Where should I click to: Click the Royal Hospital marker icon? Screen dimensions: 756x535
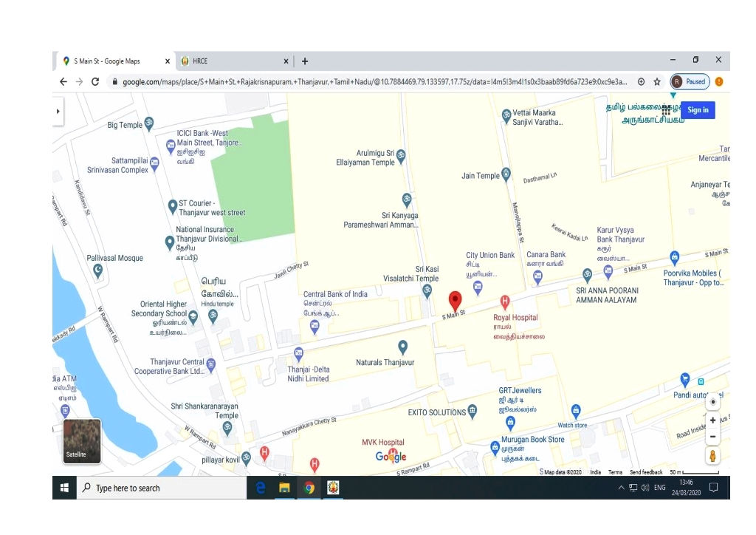pos(505,301)
